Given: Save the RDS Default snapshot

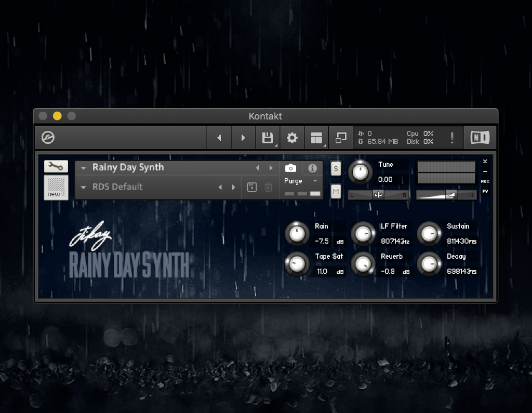Looking at the screenshot, I should coord(252,187).
